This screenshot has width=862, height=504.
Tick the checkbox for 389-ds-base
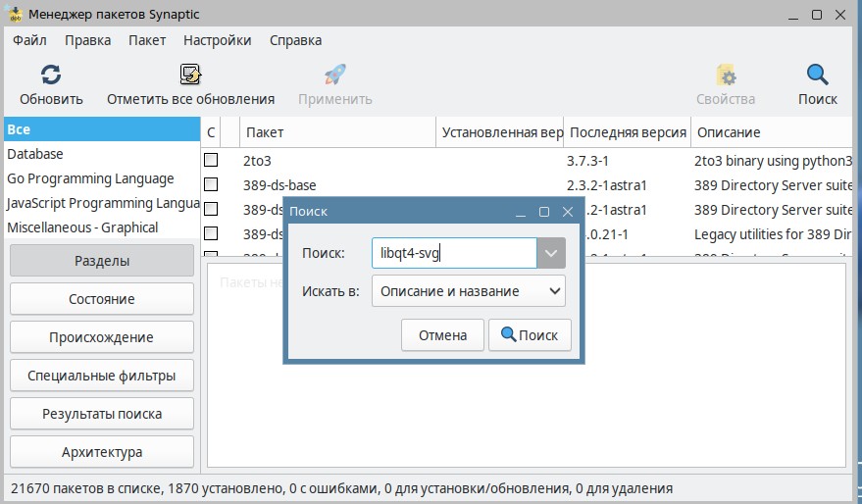[211, 184]
